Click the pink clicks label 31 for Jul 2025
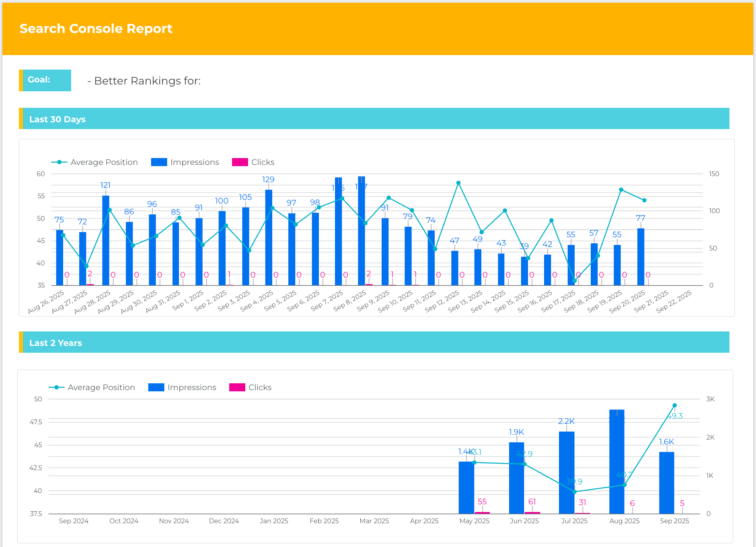 pyautogui.click(x=582, y=502)
